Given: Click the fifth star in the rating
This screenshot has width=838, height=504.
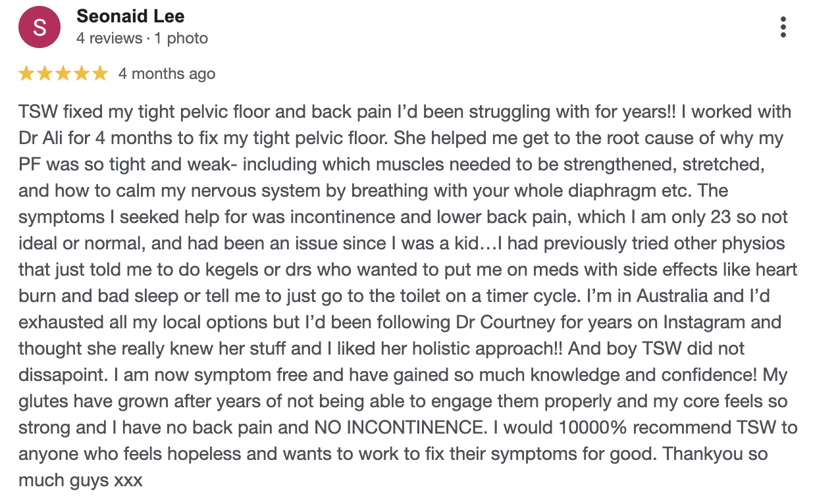Looking at the screenshot, I should (x=100, y=74).
